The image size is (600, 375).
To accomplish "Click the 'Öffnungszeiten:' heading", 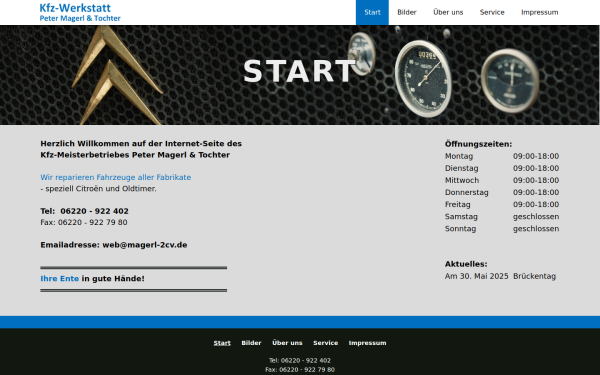I will click(x=478, y=144).
